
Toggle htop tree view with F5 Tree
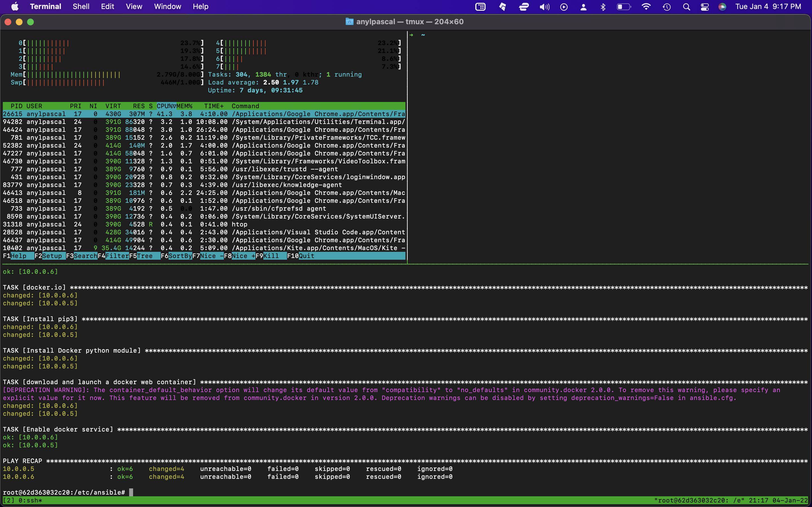tap(145, 256)
